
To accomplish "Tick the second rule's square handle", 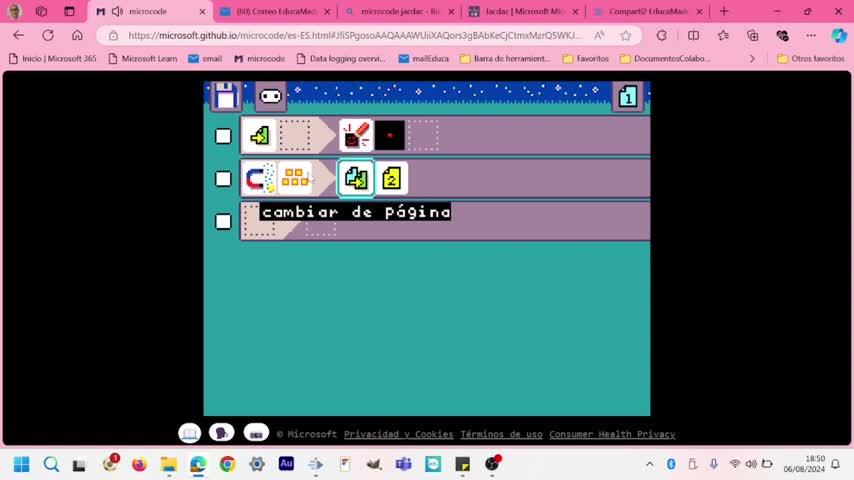I will pos(223,179).
